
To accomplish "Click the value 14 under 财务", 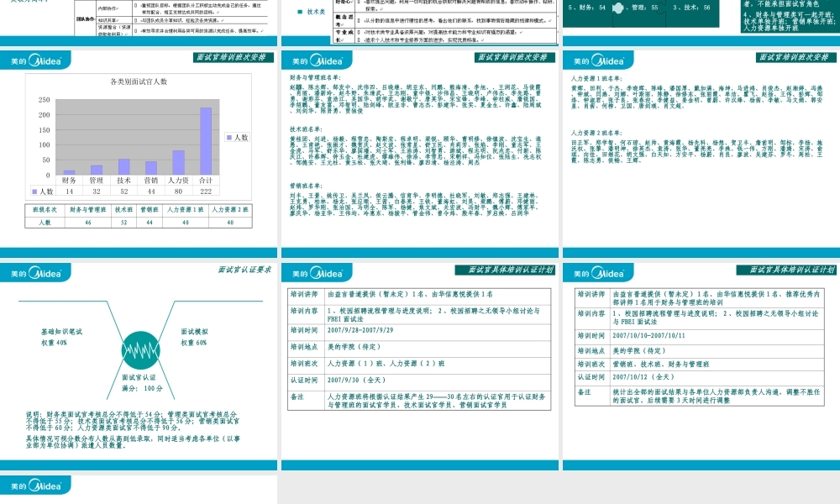I will coord(70,192).
